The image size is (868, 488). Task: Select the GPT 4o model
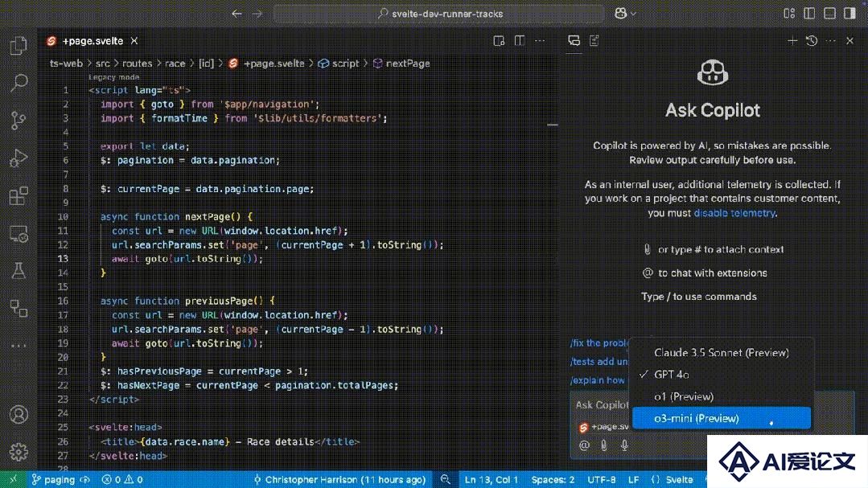(722, 375)
